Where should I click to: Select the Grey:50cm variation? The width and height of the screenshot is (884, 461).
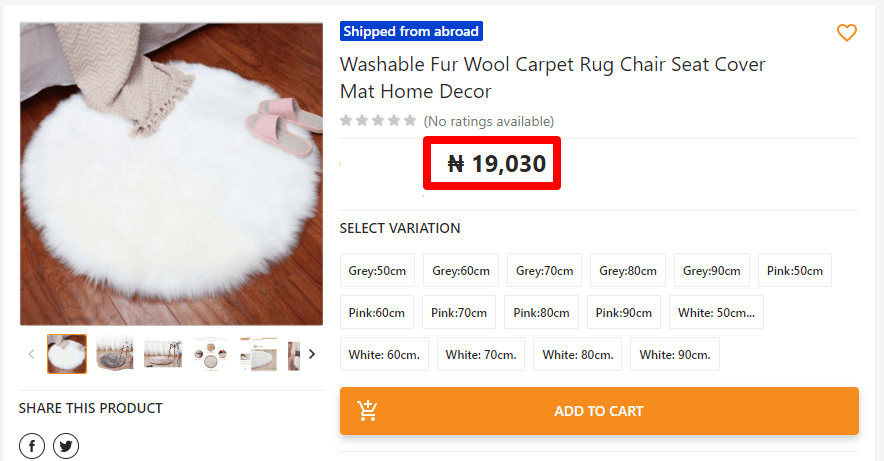(x=377, y=271)
